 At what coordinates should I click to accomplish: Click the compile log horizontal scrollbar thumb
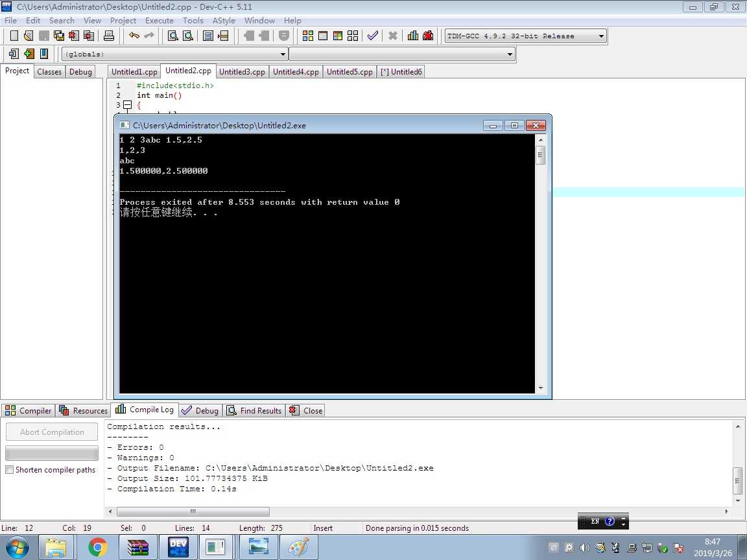tap(193, 511)
